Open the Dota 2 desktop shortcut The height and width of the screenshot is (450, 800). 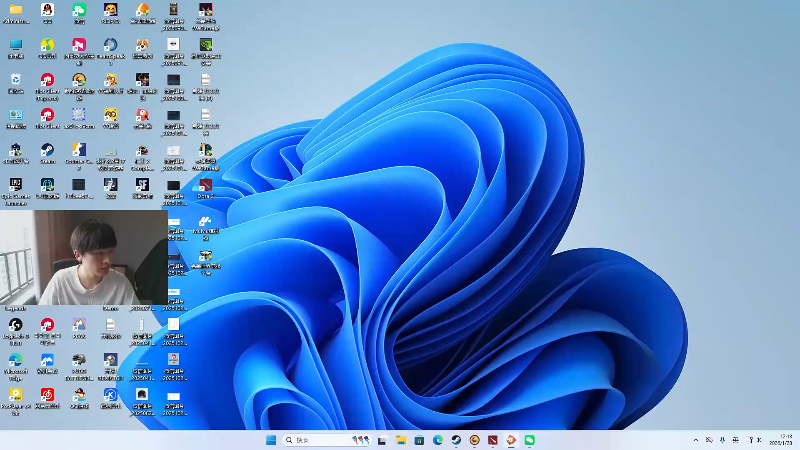click(x=205, y=186)
